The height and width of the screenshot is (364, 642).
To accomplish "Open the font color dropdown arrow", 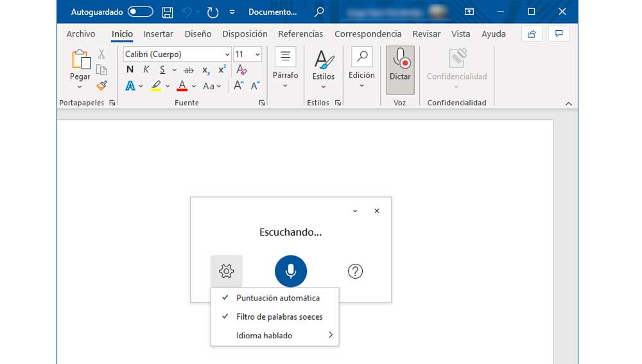I will pos(195,86).
